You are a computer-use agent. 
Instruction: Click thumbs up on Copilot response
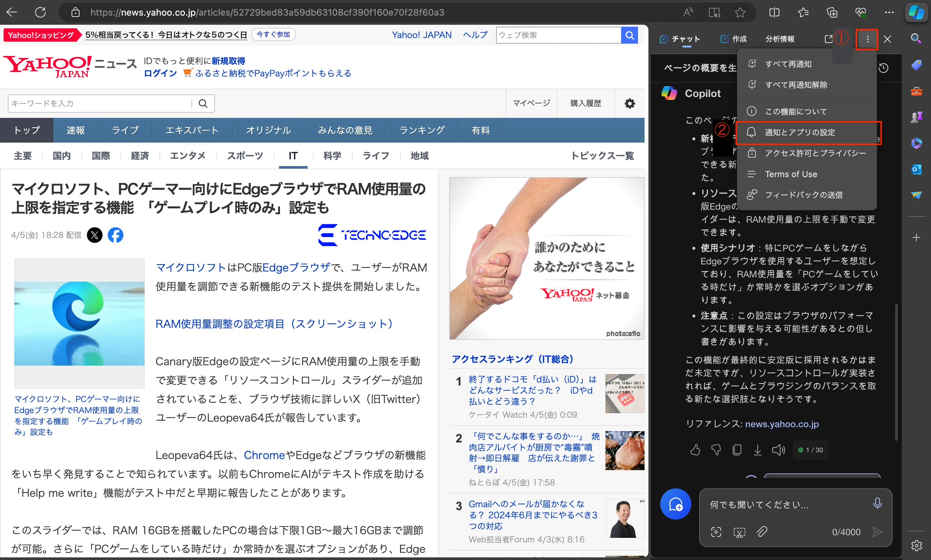[695, 450]
